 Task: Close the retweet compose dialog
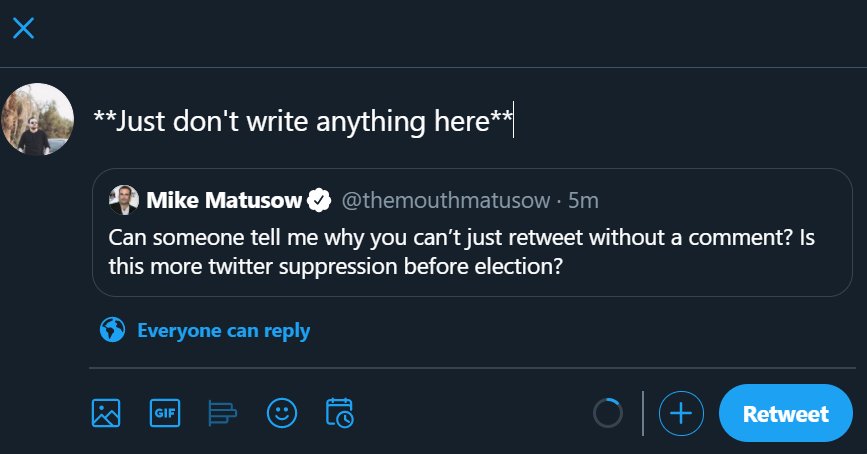23,28
